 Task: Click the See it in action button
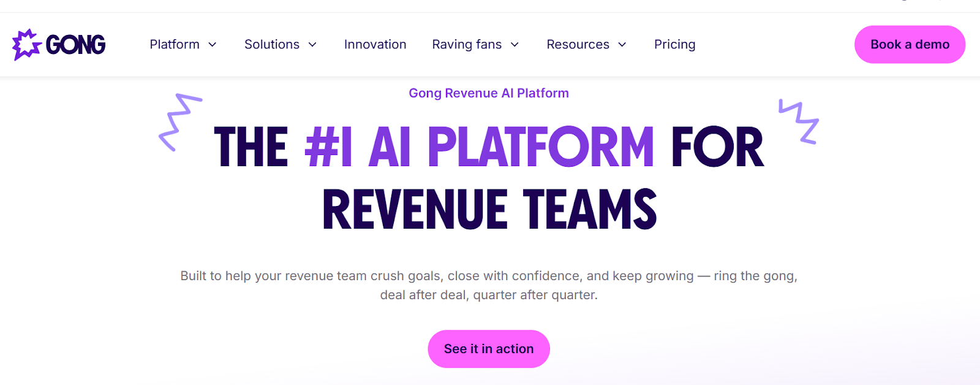tap(489, 349)
